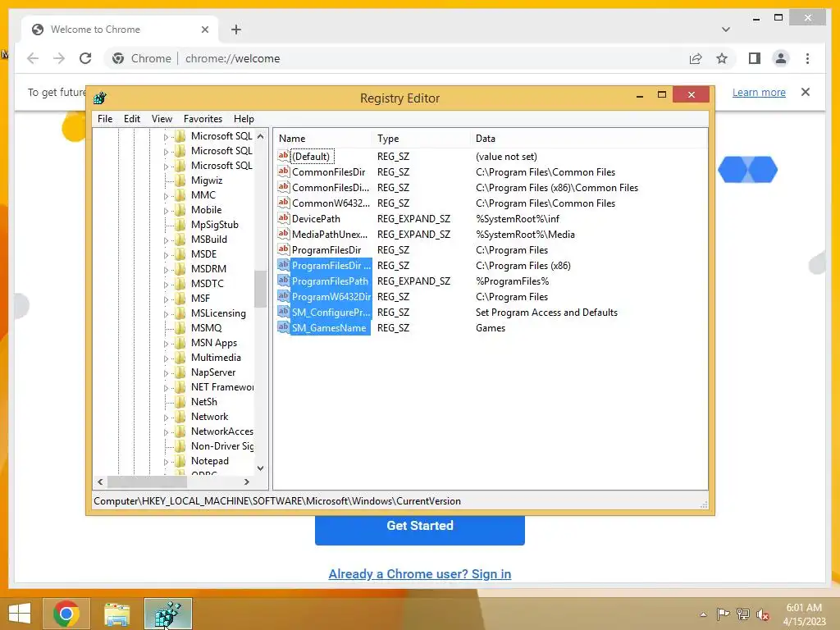Screen dimensions: 840x630
Task: Click Registry Editor taskbar icon
Action: click(x=167, y=614)
